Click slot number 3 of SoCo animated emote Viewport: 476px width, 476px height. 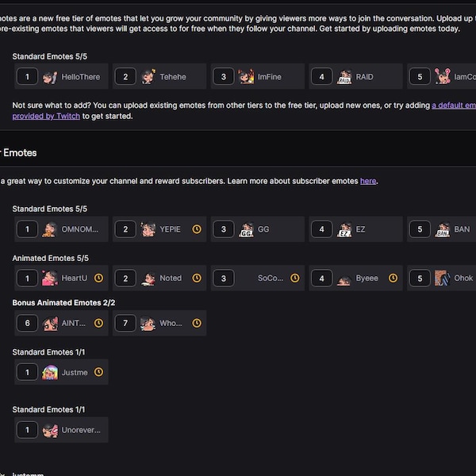point(224,278)
